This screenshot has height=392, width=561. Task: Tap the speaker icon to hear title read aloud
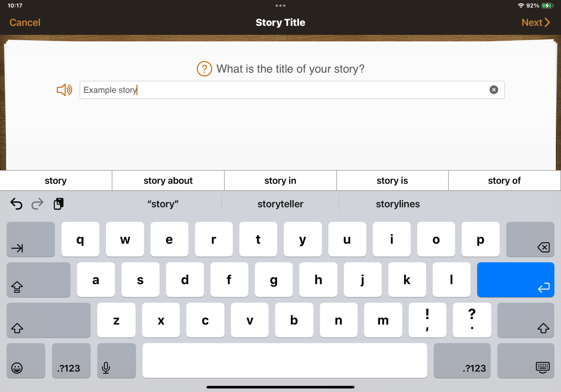coord(64,90)
